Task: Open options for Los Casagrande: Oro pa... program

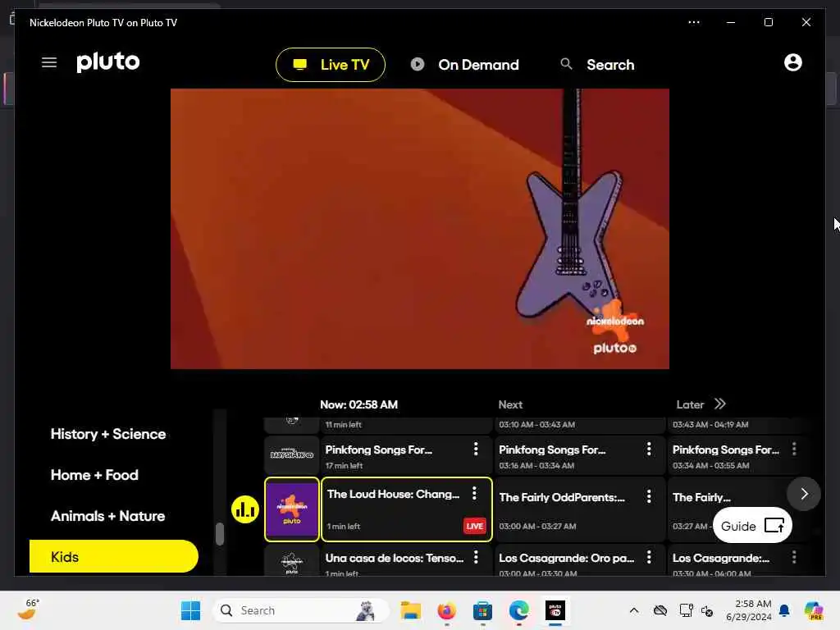Action: click(649, 558)
